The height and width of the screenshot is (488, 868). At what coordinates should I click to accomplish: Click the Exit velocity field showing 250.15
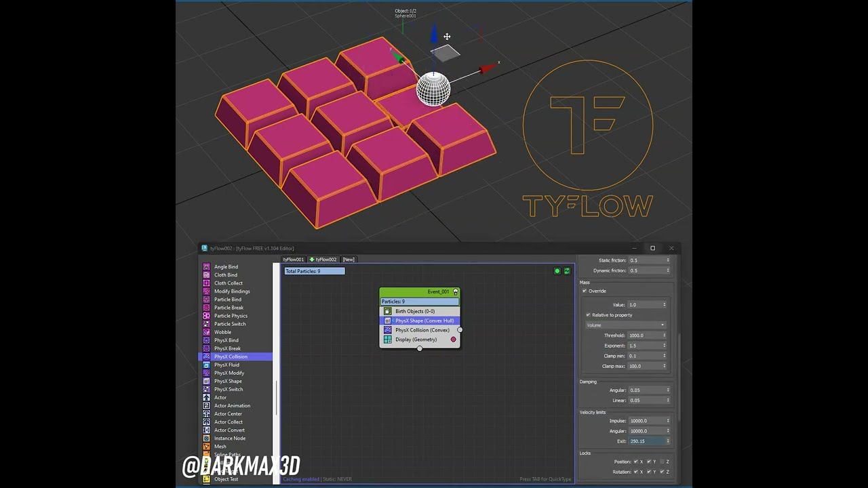click(646, 441)
